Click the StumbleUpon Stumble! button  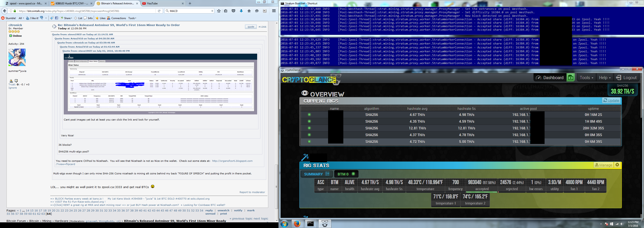pos(9,18)
